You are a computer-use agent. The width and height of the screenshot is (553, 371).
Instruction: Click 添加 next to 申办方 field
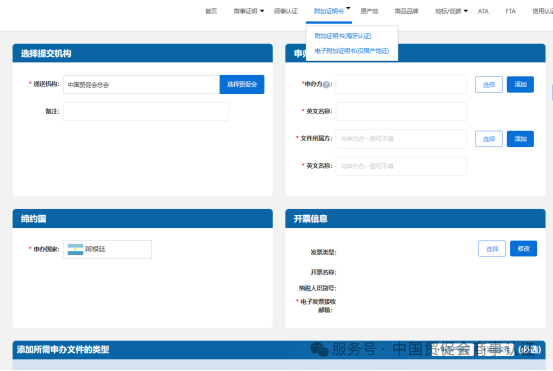tap(520, 84)
